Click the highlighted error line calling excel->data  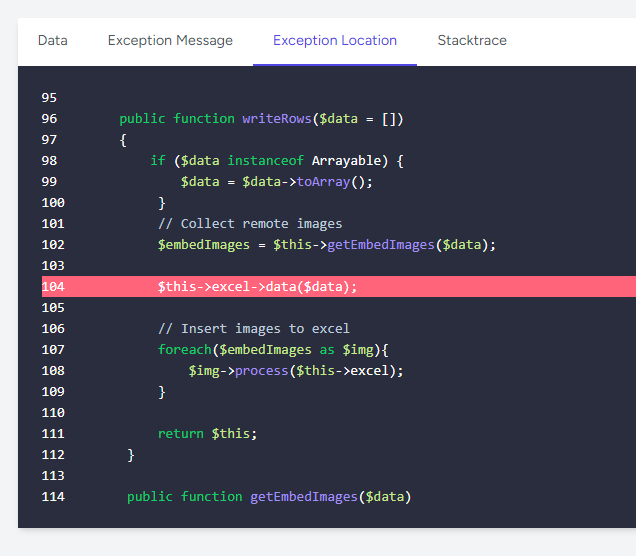click(257, 287)
